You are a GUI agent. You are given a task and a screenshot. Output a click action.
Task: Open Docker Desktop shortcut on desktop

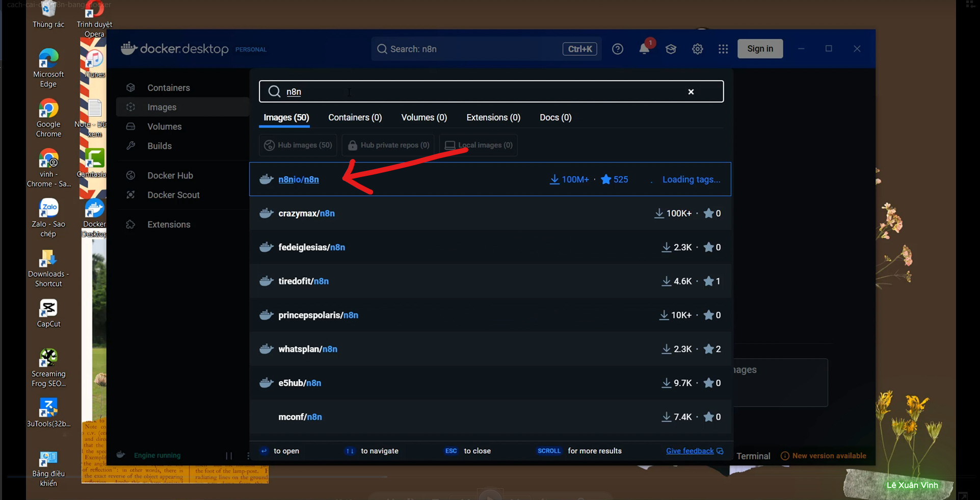(94, 219)
